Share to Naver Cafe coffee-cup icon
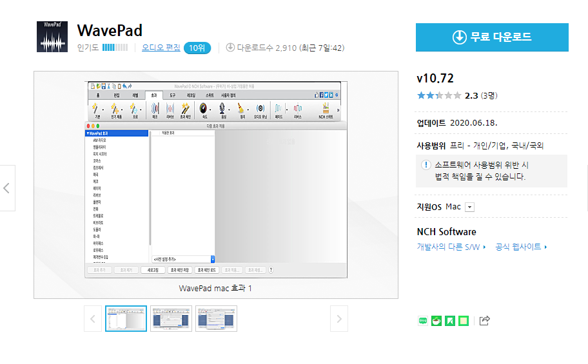The width and height of the screenshot is (588, 364). point(436,321)
